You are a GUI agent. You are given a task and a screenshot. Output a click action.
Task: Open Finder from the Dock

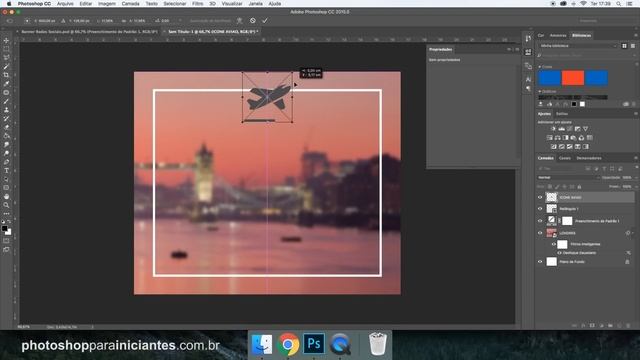262,344
